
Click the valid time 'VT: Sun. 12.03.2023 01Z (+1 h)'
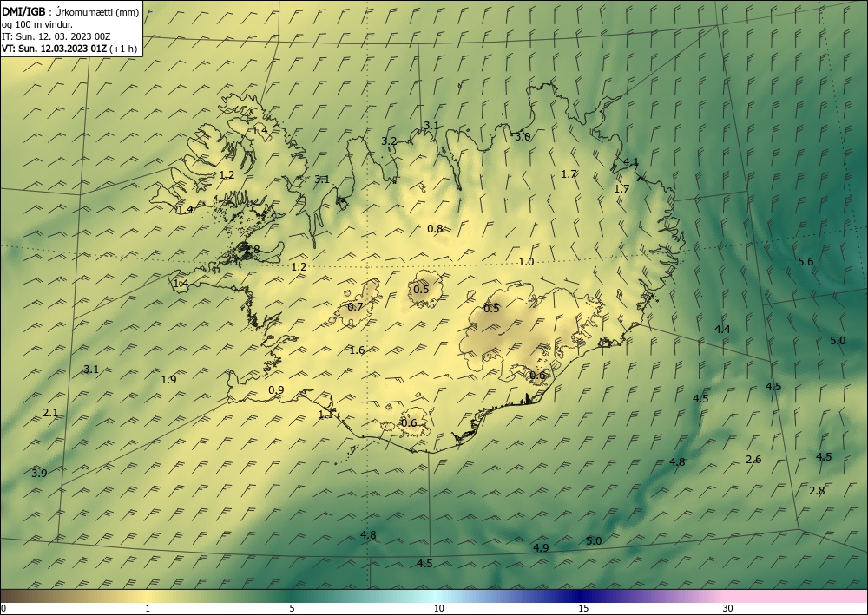(69, 48)
